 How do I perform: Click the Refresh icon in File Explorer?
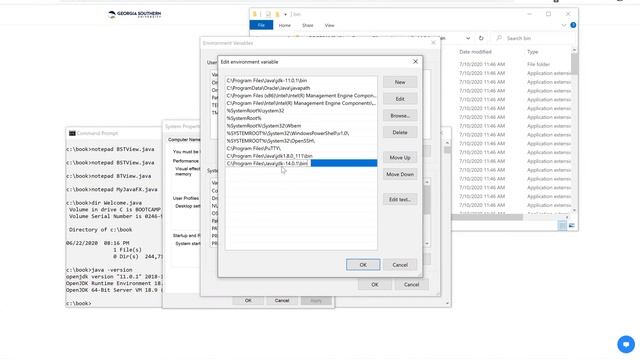coord(481,38)
